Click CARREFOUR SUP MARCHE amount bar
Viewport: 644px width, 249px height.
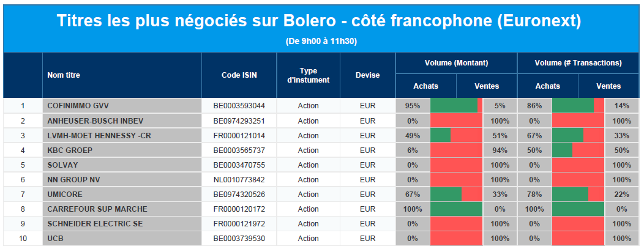[x=456, y=209]
